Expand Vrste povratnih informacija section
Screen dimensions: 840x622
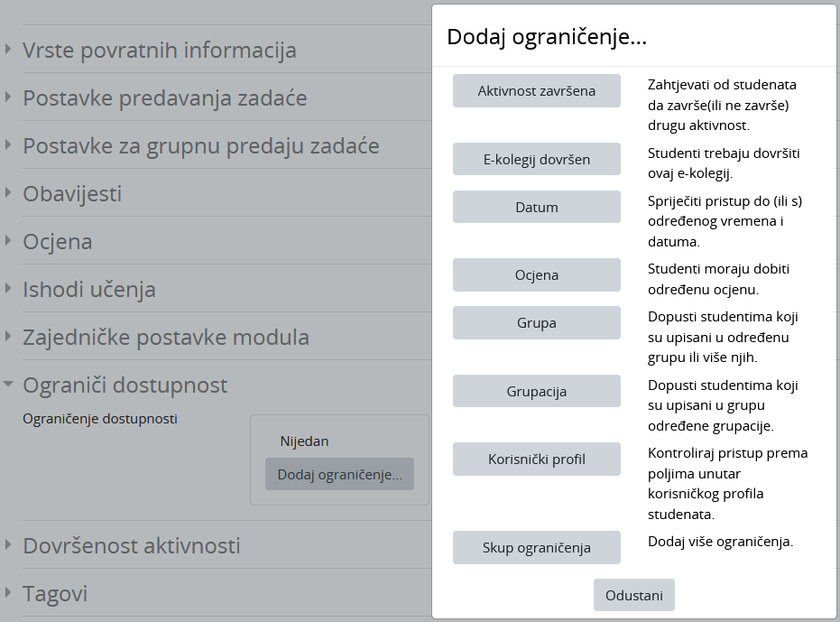pyautogui.click(x=159, y=50)
